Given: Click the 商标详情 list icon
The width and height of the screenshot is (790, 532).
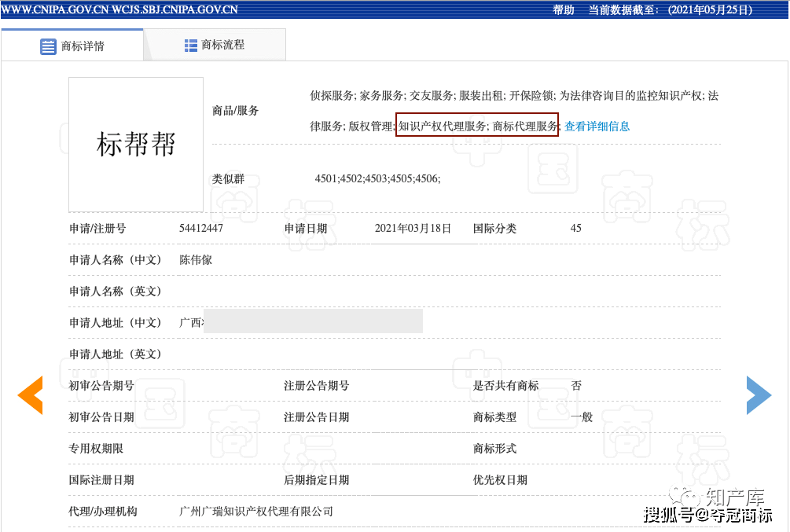Looking at the screenshot, I should click(x=49, y=47).
